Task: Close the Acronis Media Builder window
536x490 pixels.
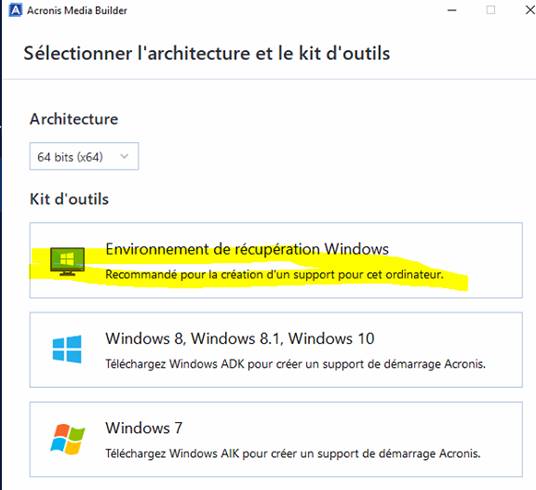Action: [x=530, y=10]
